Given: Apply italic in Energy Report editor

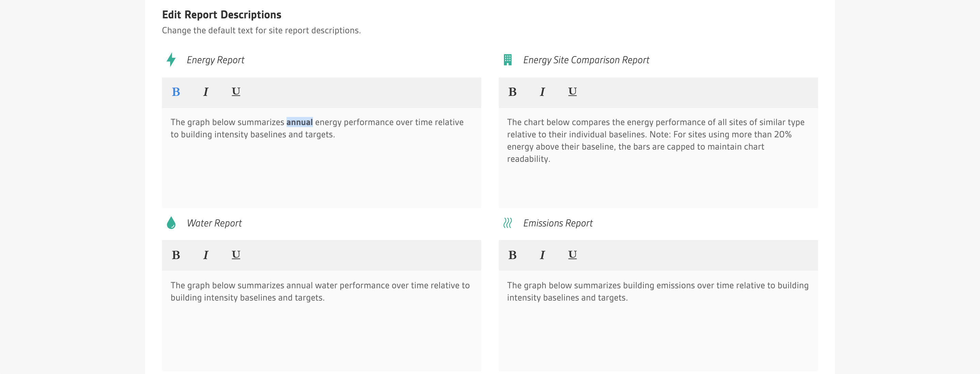Looking at the screenshot, I should tap(206, 92).
